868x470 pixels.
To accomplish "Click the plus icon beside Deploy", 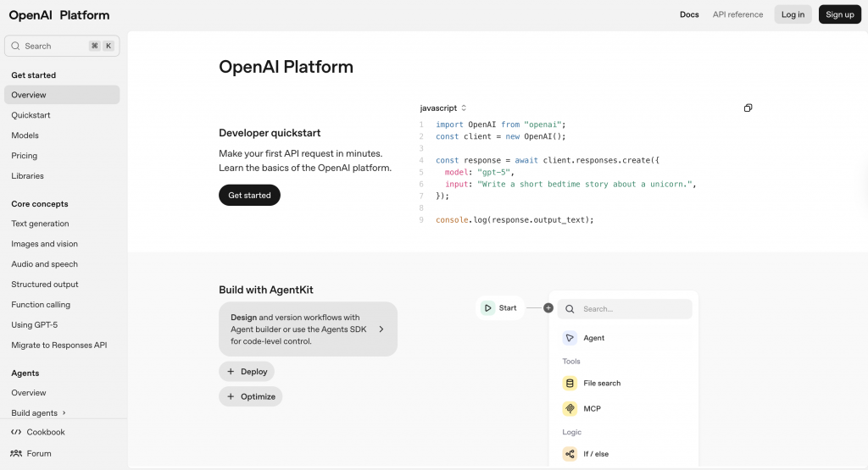I will click(231, 372).
